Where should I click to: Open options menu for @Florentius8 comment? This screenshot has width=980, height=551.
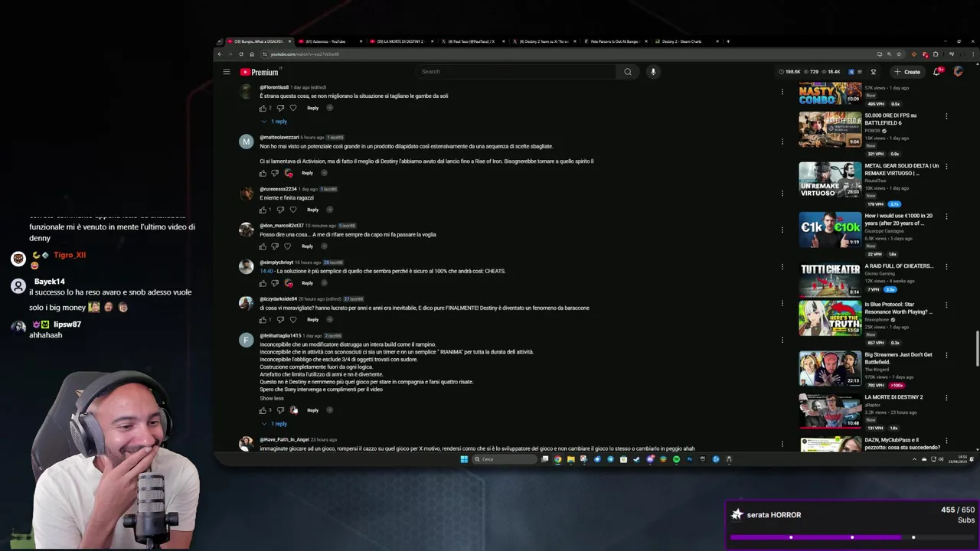(782, 92)
